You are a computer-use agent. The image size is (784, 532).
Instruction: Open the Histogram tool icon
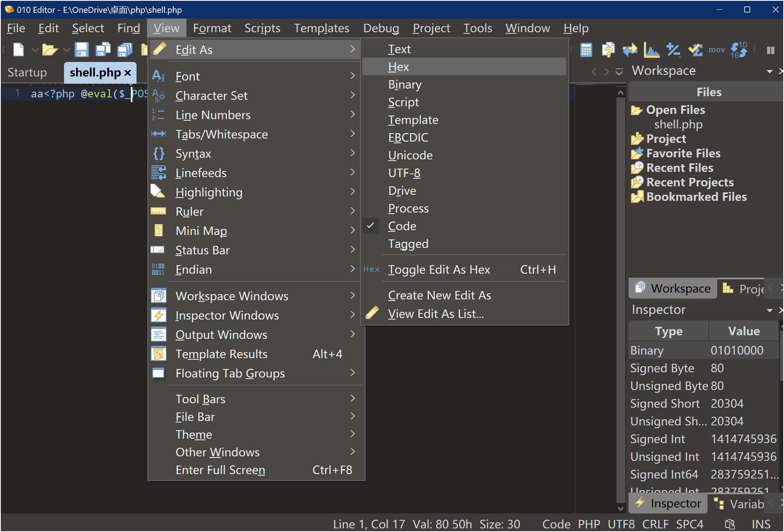pyautogui.click(x=651, y=50)
